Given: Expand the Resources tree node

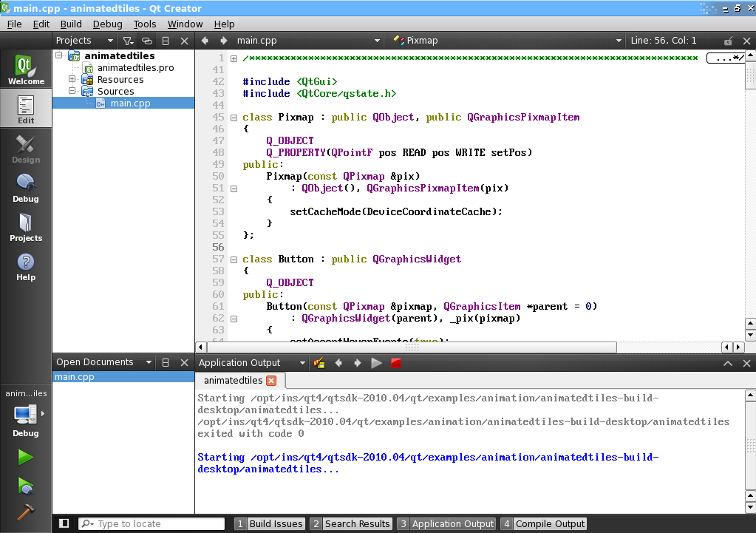Looking at the screenshot, I should (72, 79).
